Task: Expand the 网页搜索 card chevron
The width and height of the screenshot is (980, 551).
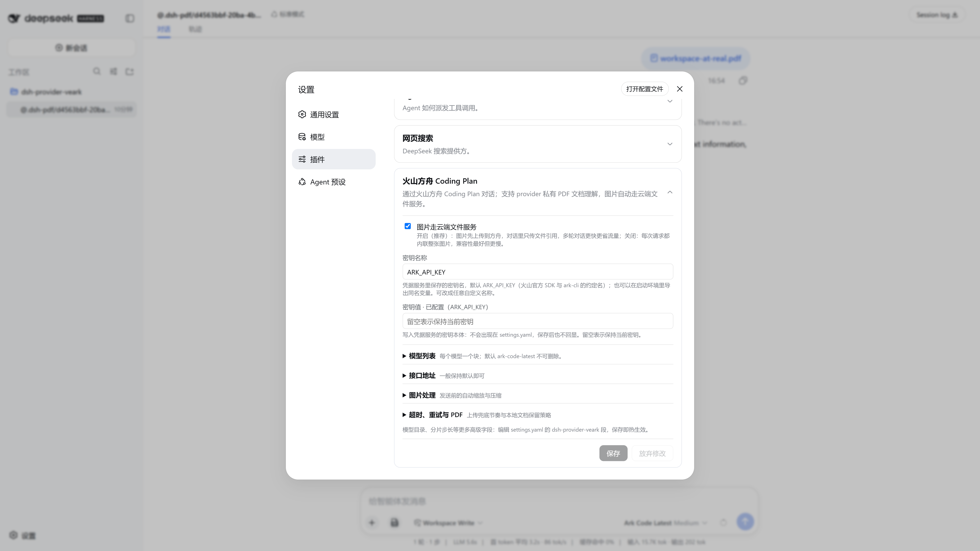Action: tap(670, 144)
